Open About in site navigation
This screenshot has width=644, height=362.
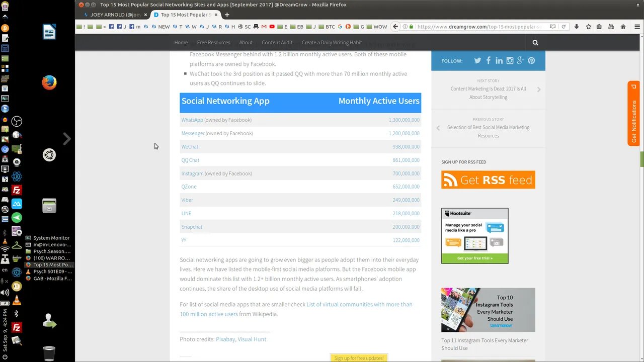point(246,42)
